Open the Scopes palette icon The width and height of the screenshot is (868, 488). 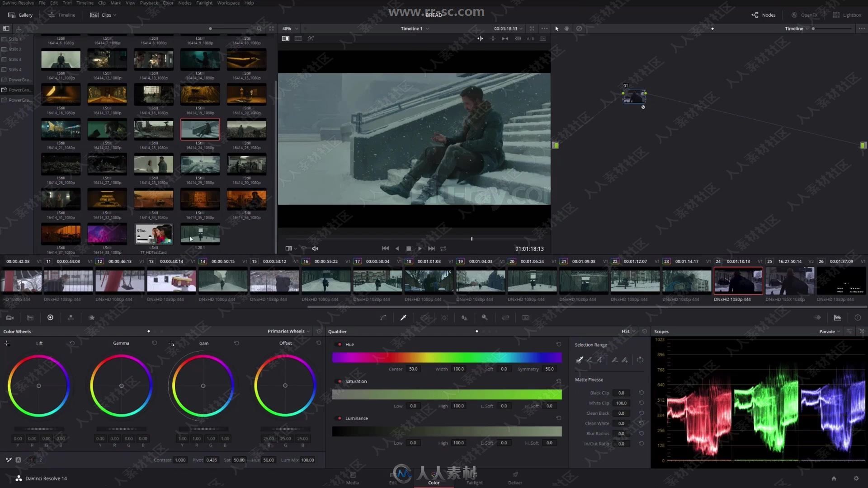tap(837, 318)
